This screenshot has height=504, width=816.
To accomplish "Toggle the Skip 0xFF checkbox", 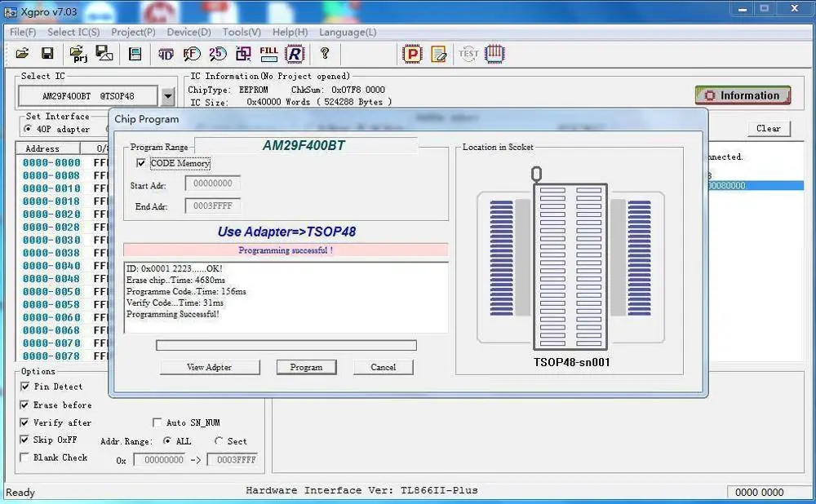I will 24,440.
